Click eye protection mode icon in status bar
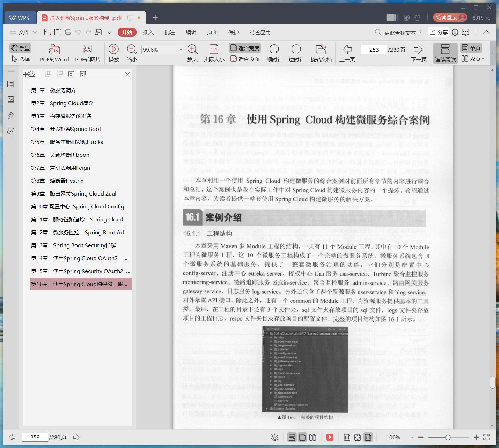Image resolution: width=499 pixels, height=448 pixels. tap(275, 437)
